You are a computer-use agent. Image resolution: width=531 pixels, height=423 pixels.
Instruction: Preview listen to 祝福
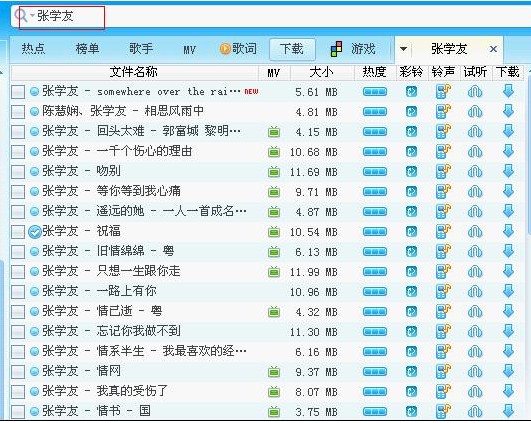475,232
